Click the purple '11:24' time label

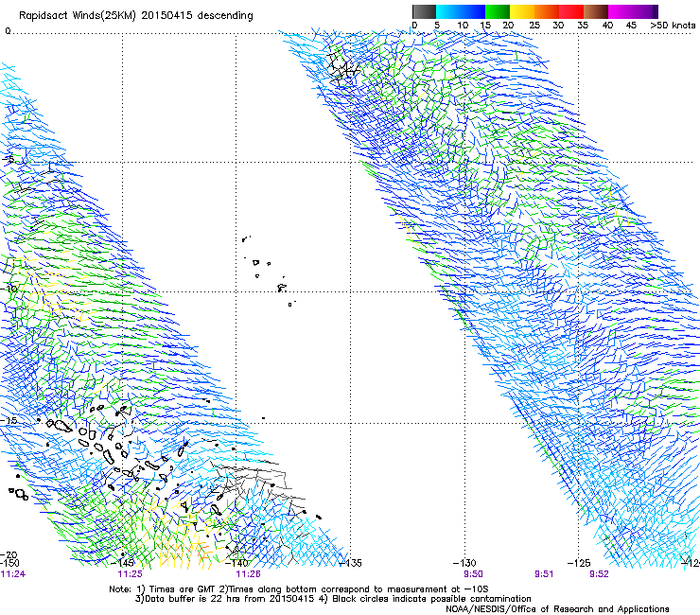point(13,574)
